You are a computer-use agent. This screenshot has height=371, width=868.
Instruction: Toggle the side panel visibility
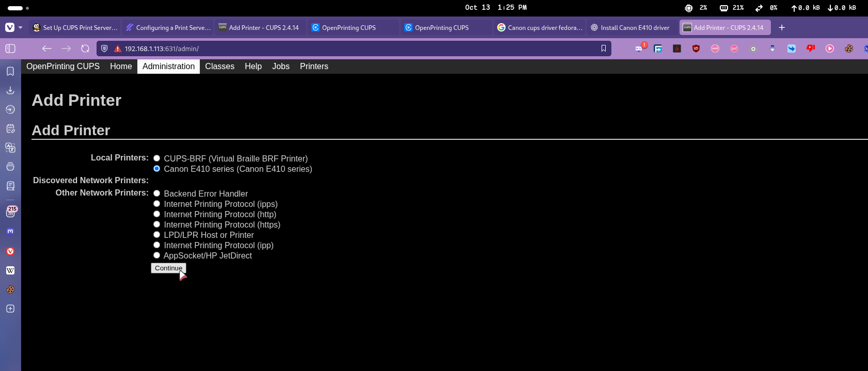[x=10, y=49]
